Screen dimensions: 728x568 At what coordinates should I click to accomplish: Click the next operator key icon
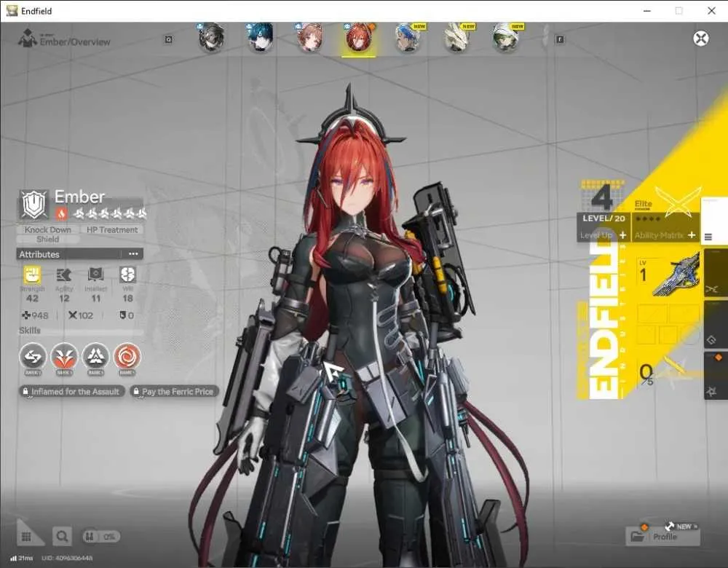[x=560, y=39]
